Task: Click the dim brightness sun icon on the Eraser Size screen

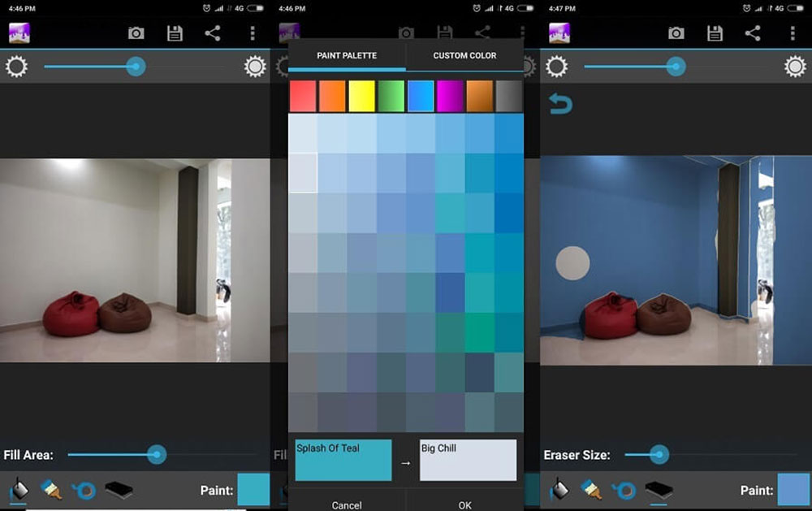Action: tap(556, 67)
